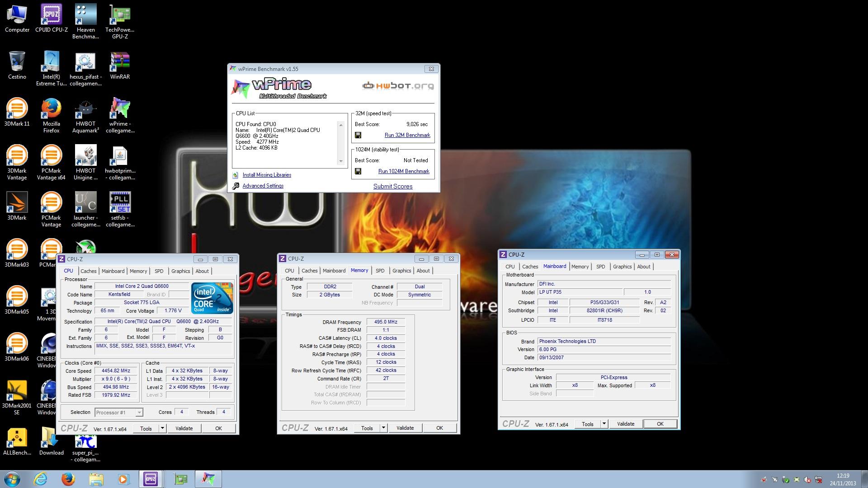Click Submit Scores in wPrime

pos(393,186)
